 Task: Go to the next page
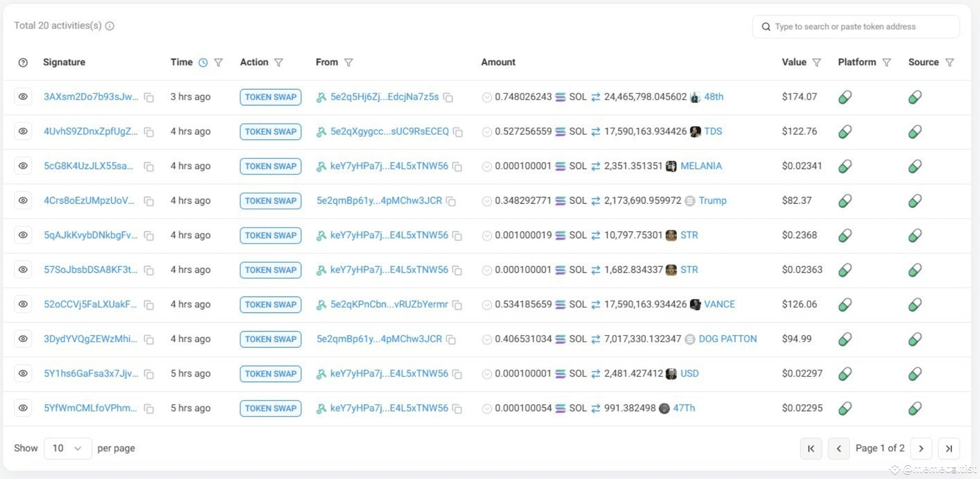[x=921, y=448]
